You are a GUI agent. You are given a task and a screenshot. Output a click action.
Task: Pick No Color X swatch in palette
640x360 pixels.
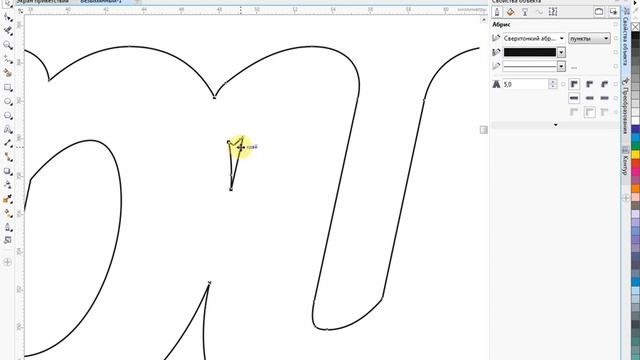click(636, 27)
